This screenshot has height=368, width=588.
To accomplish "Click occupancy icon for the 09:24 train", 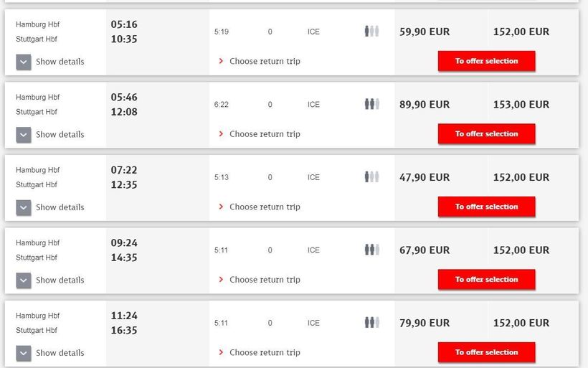I will coord(371,250).
